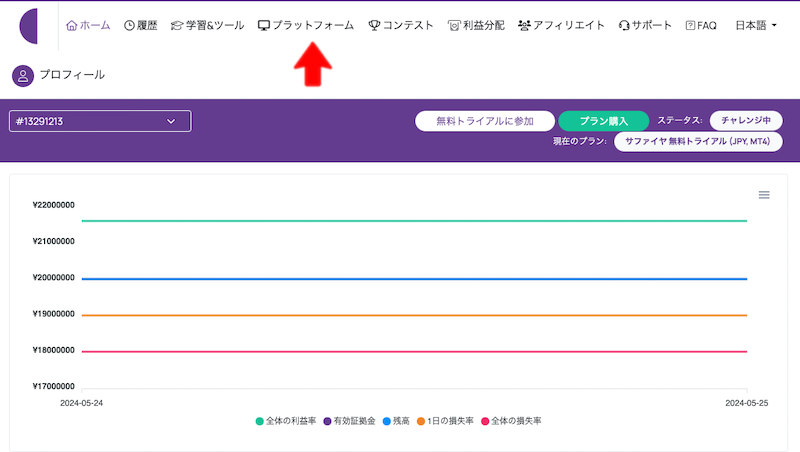800x452 pixels.
Task: Click the 2024-05-24 date label
Action: tap(82, 403)
